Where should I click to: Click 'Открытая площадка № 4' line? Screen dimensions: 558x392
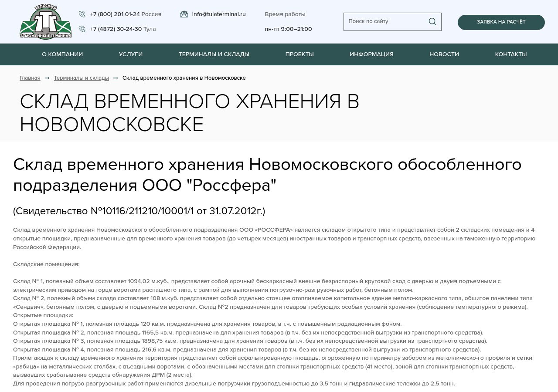click(x=247, y=349)
